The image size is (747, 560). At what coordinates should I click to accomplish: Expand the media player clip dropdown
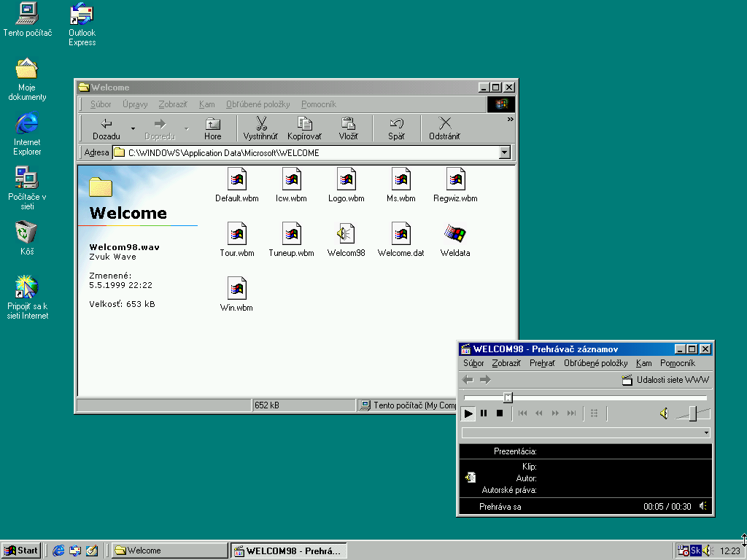coord(706,432)
